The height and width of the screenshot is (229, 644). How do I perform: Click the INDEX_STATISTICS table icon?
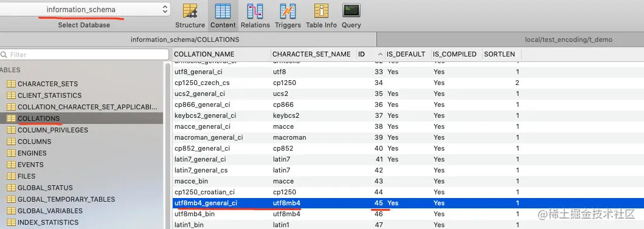(11, 222)
